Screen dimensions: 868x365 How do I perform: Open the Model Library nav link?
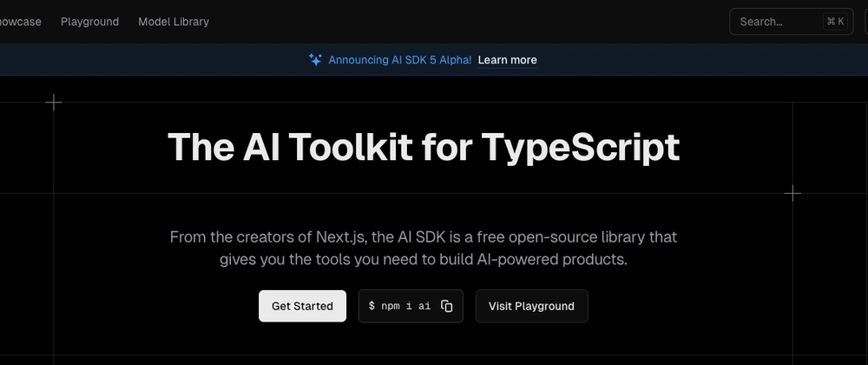tap(174, 22)
